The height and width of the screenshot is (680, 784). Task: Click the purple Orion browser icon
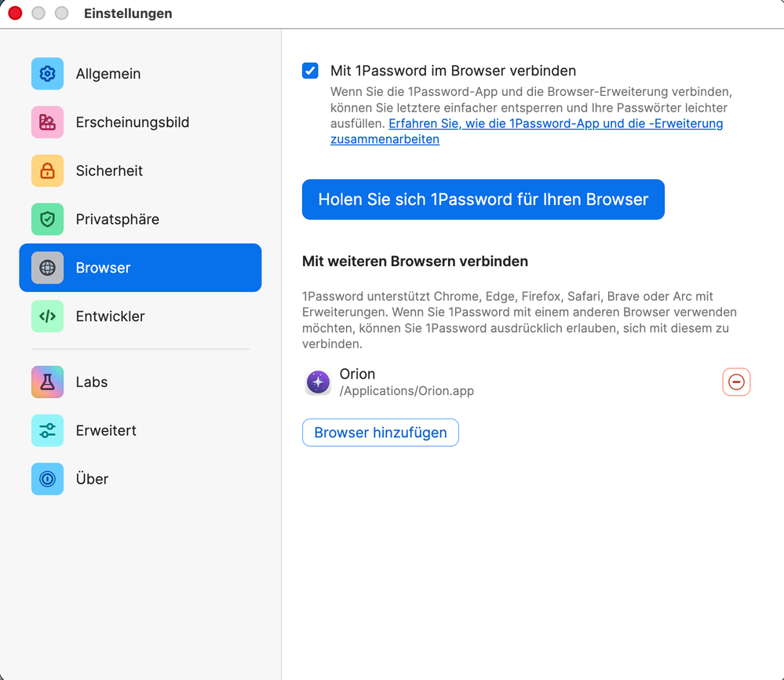318,382
